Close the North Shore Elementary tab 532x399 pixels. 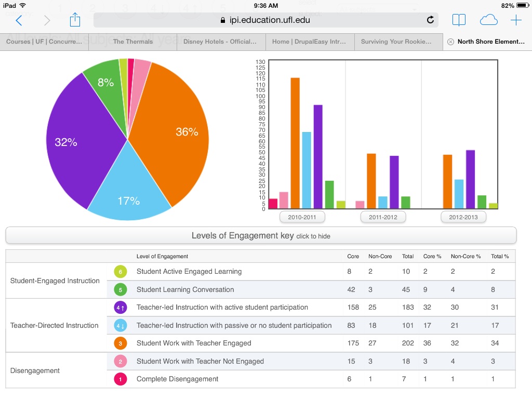450,42
